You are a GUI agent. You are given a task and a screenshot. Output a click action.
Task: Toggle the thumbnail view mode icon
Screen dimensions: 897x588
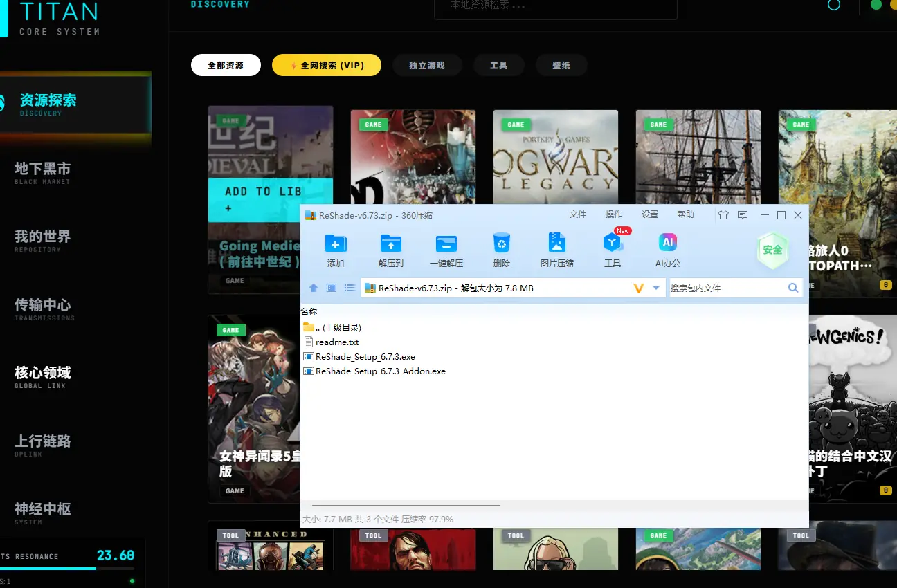click(332, 287)
